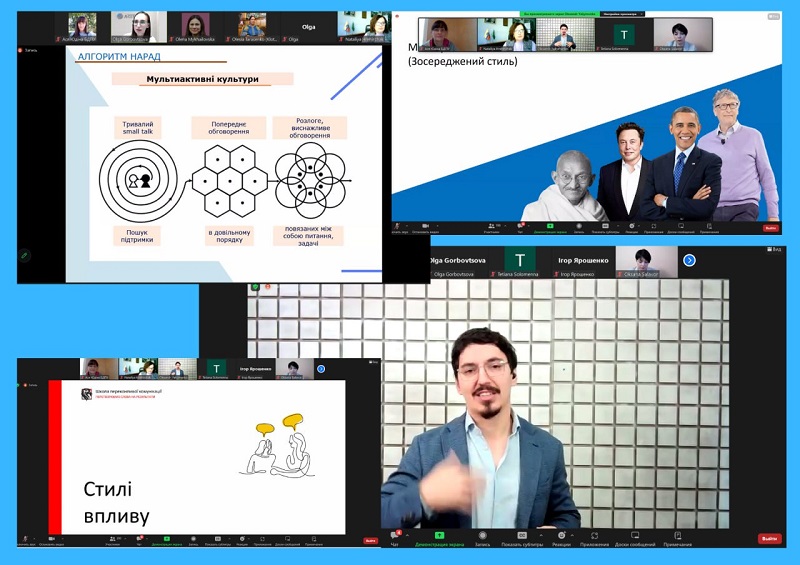Expand captions options caret in presenter video window
The image size is (800, 565).
pyautogui.click(x=540, y=535)
